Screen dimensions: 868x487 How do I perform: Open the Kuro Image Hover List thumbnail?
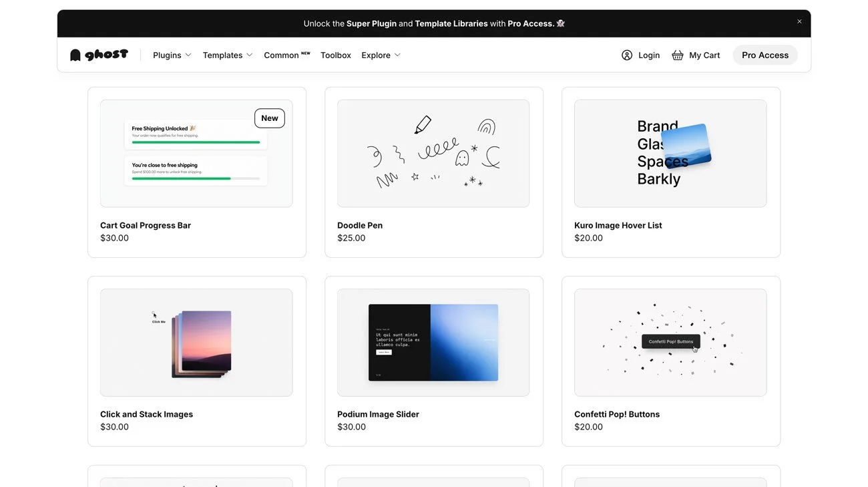(670, 154)
